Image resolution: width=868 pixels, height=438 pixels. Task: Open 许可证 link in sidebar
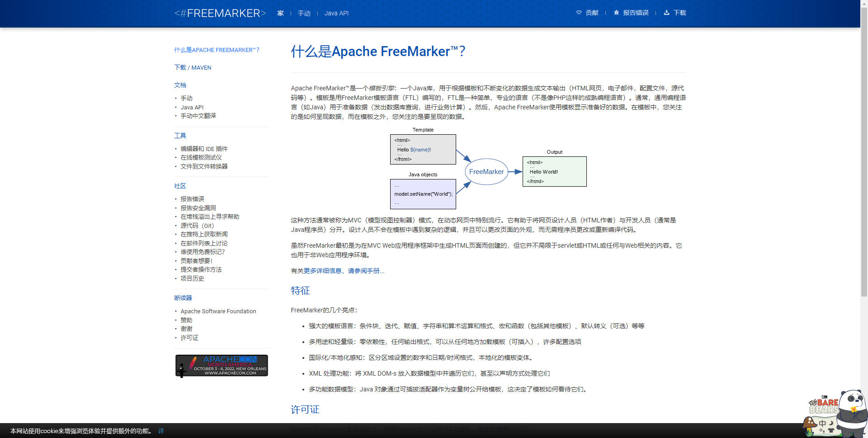tap(189, 338)
